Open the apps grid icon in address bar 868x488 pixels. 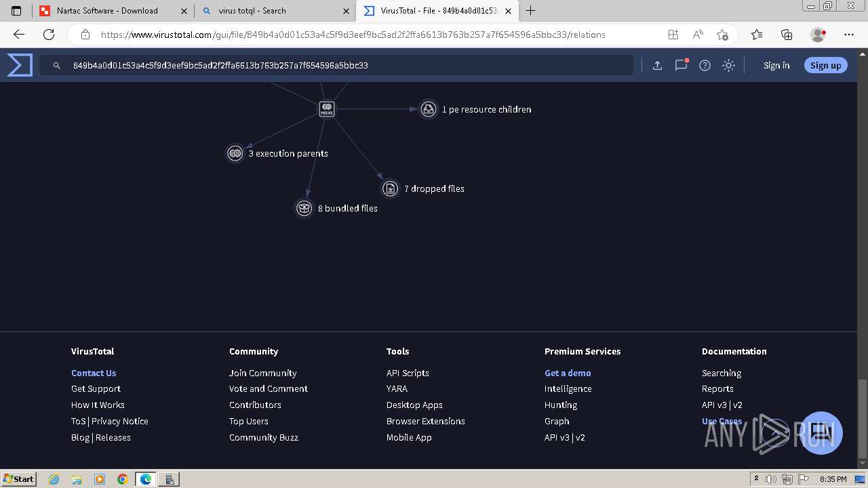click(x=673, y=35)
